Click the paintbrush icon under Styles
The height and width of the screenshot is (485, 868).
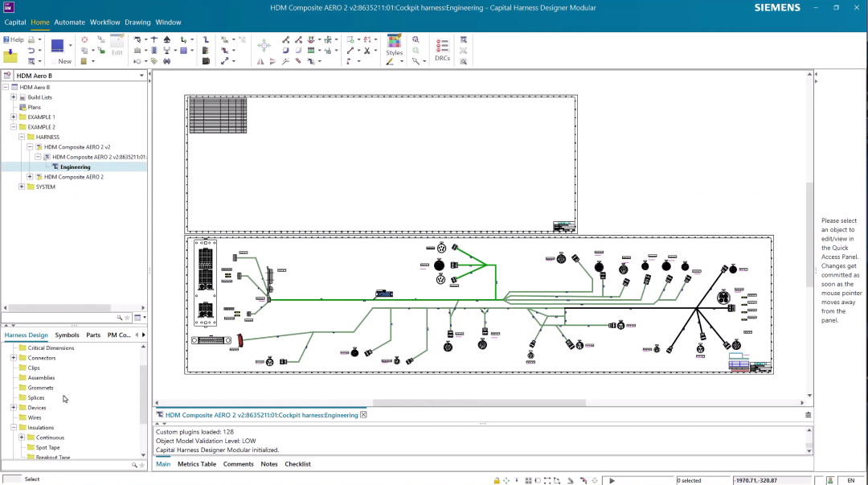[x=391, y=61]
